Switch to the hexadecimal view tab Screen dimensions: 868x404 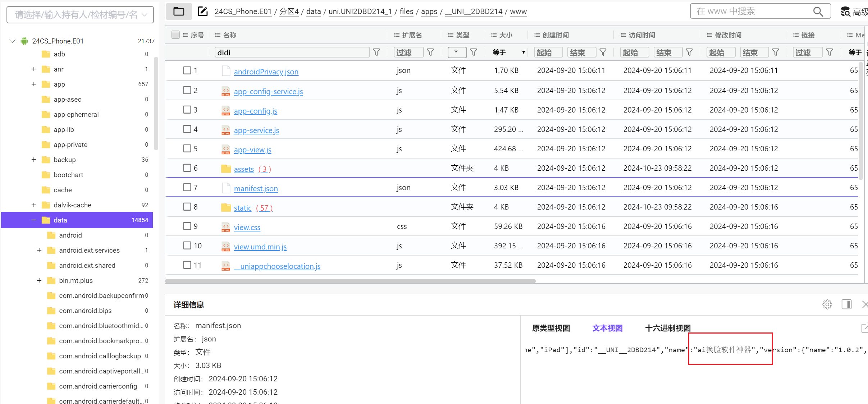[x=668, y=328]
